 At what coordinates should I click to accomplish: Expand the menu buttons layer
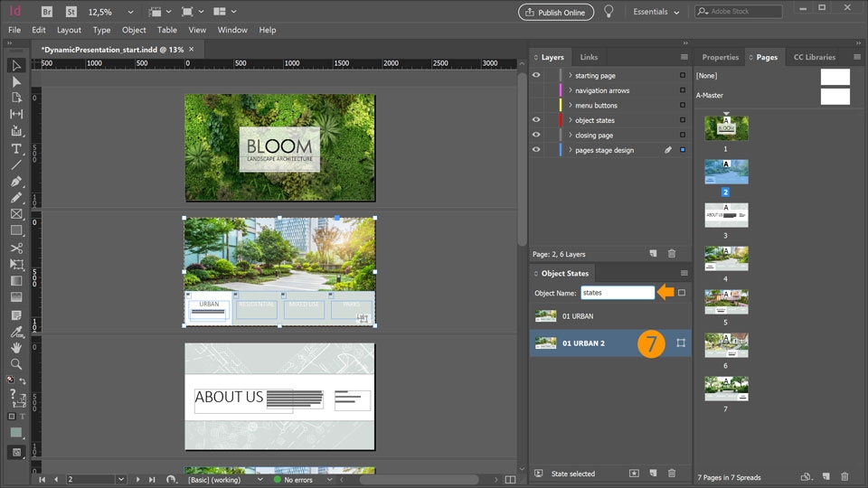pyautogui.click(x=571, y=105)
